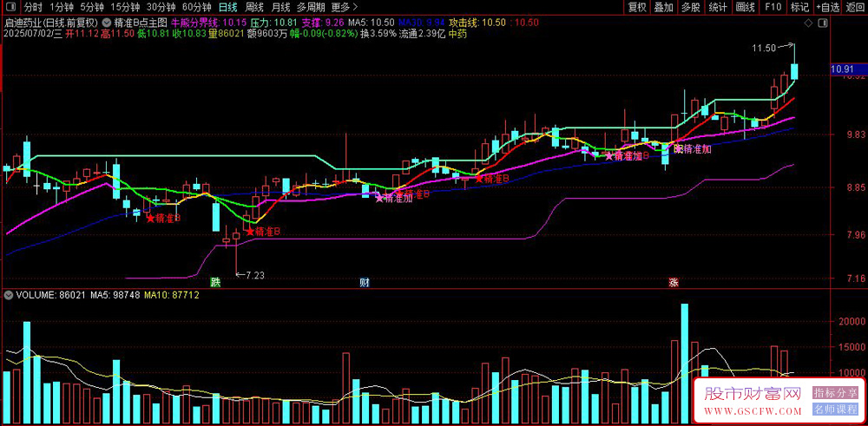The height and width of the screenshot is (426, 868).
Task: Click the tallest cyan volume bar
Action: tap(685, 363)
